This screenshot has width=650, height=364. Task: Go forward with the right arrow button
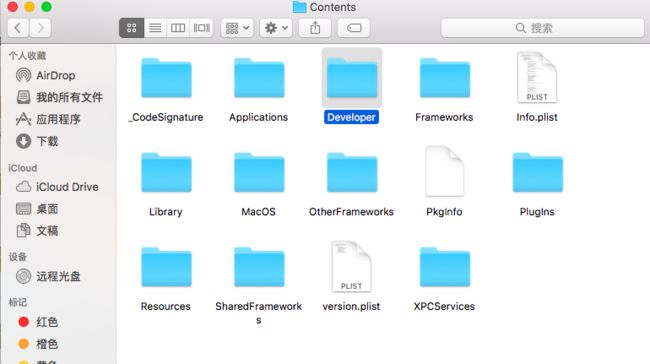click(40, 28)
